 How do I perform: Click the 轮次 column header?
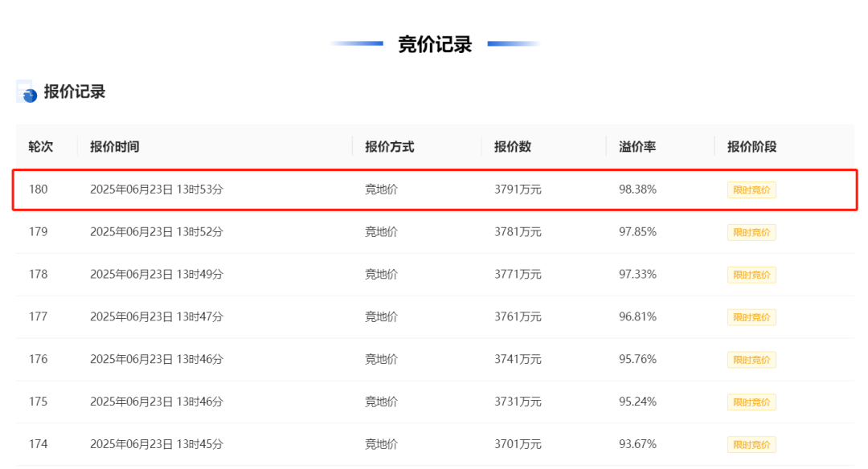coord(41,146)
